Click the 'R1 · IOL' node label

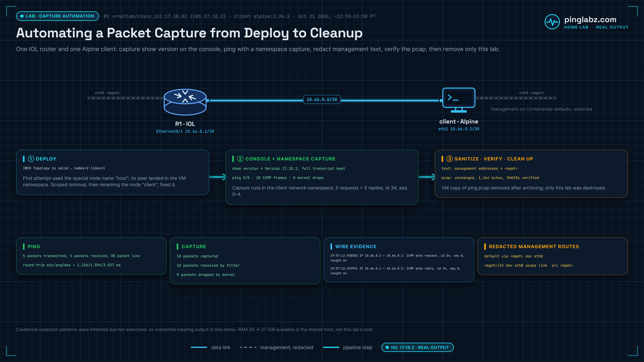click(x=185, y=124)
